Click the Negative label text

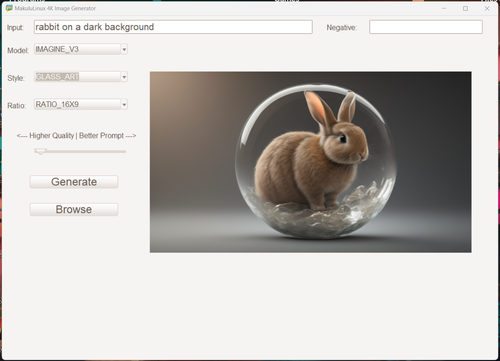[341, 28]
